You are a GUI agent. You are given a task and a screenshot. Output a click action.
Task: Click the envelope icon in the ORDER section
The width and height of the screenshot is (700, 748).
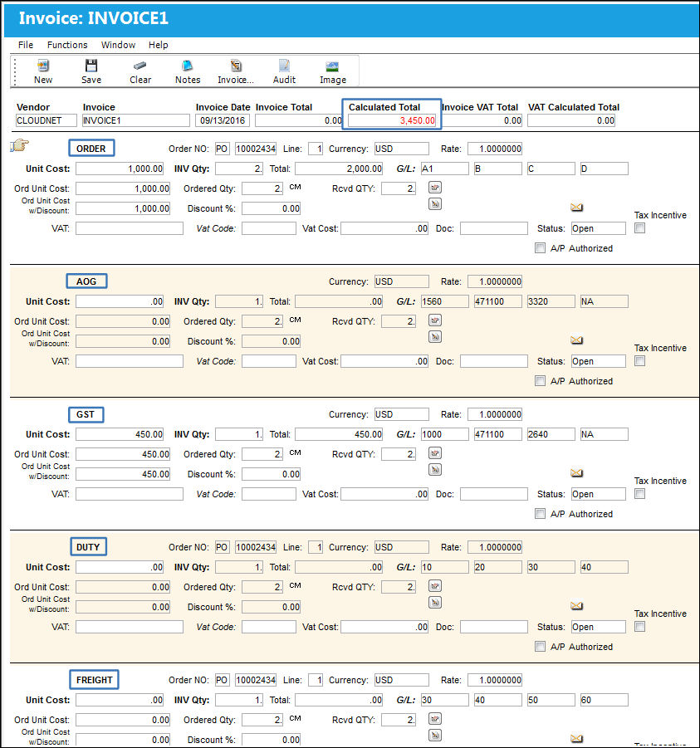576,207
